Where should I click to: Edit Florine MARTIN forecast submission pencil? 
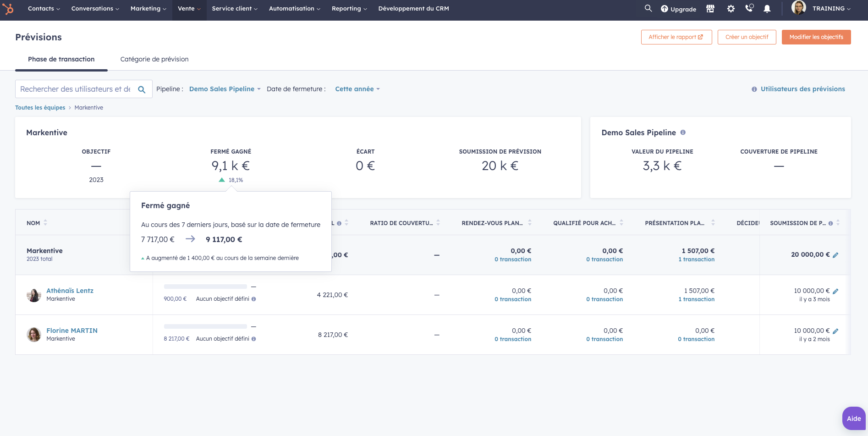(x=835, y=331)
